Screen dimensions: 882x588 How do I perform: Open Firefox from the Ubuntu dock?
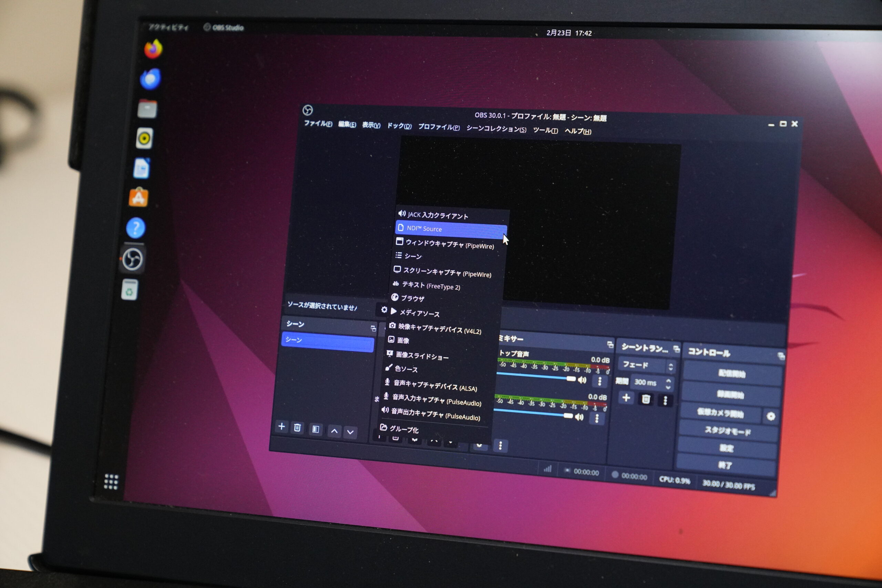pos(153,50)
